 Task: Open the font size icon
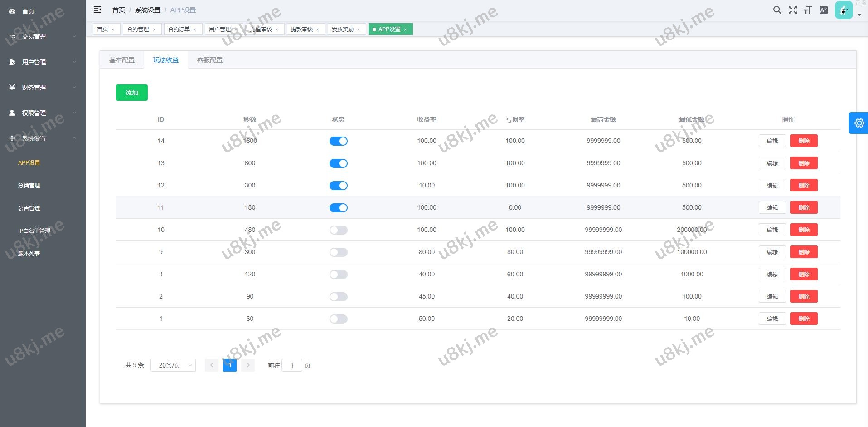pyautogui.click(x=808, y=10)
